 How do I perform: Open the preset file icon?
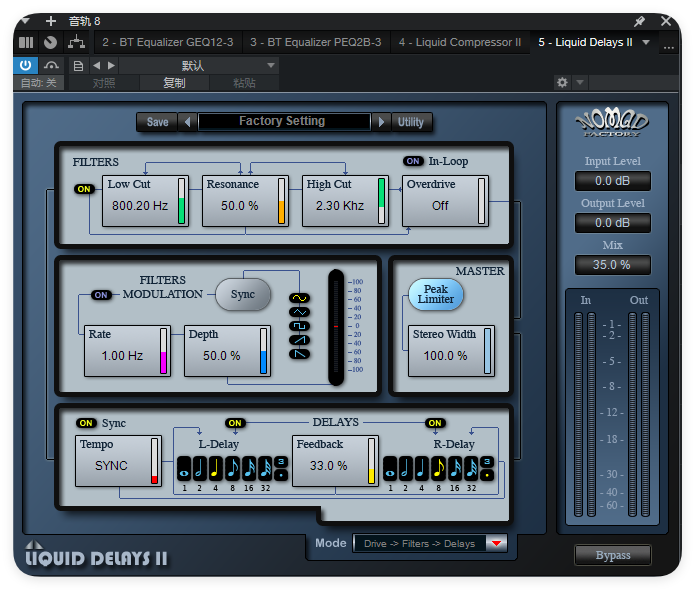click(x=78, y=66)
